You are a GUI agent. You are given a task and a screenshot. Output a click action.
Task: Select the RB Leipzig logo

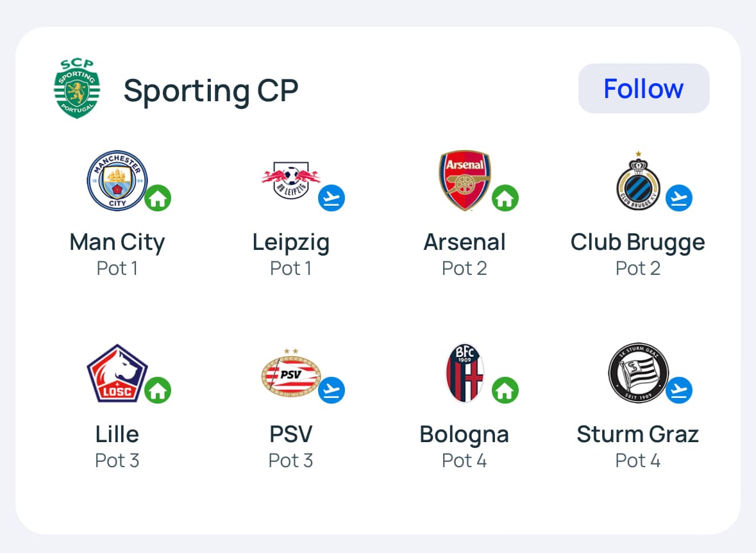pos(290,181)
